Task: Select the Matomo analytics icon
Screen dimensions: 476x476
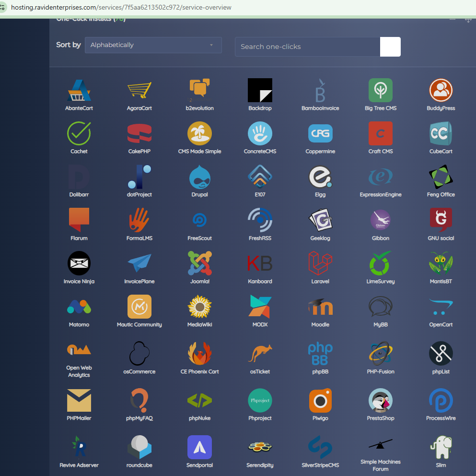Action: click(x=79, y=307)
